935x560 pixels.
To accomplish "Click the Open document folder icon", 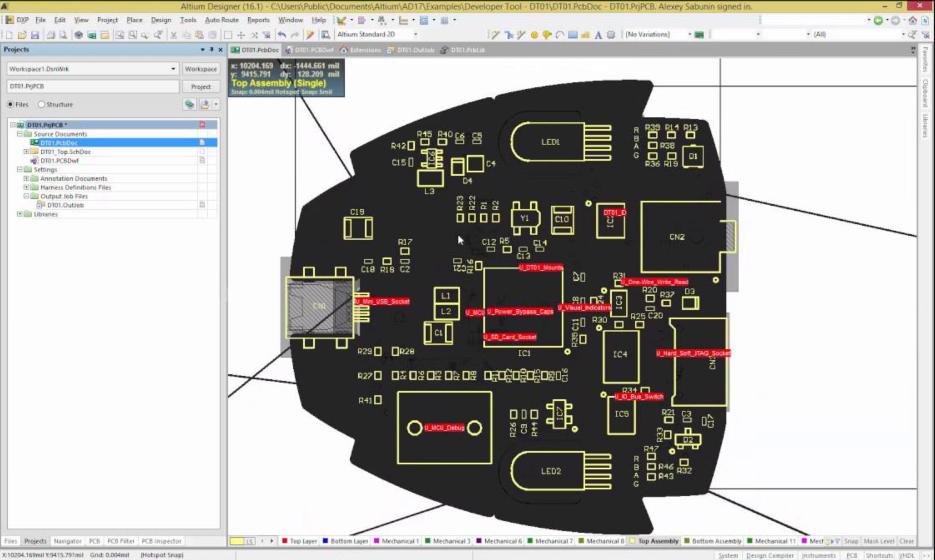I will [22, 35].
